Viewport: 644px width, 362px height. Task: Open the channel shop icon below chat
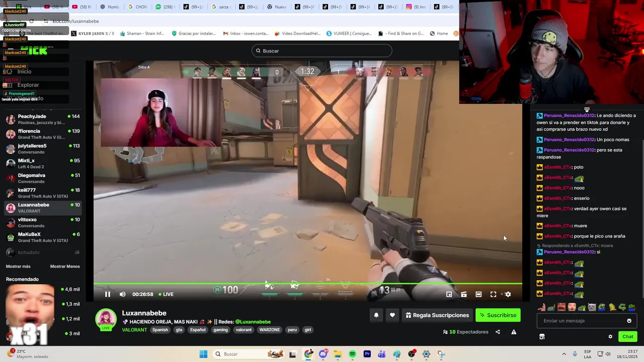coord(542,337)
